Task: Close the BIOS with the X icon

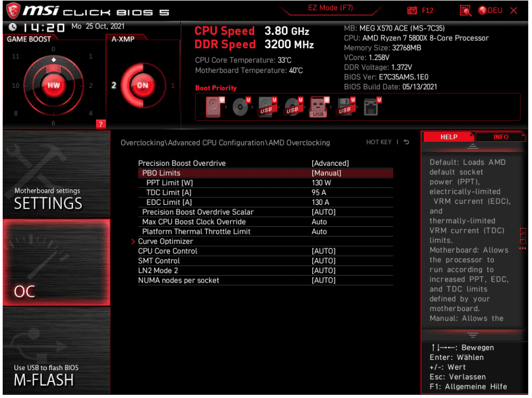Action: point(514,11)
